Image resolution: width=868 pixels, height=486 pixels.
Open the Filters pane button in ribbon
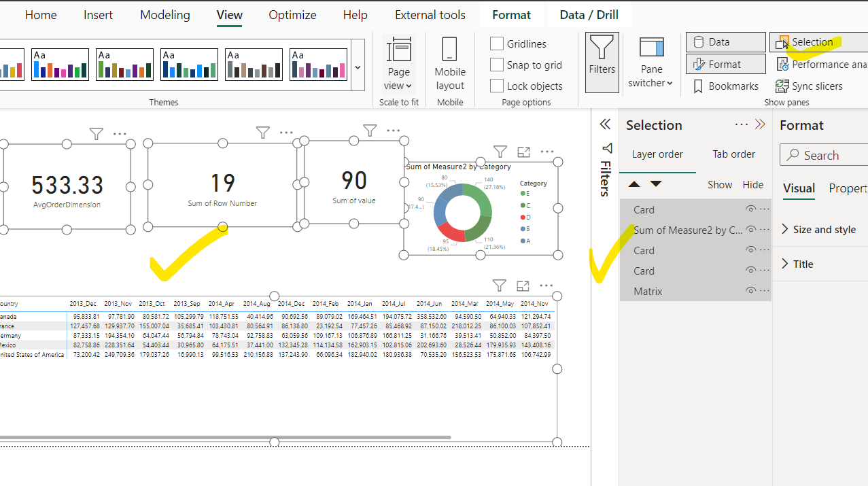(x=602, y=63)
